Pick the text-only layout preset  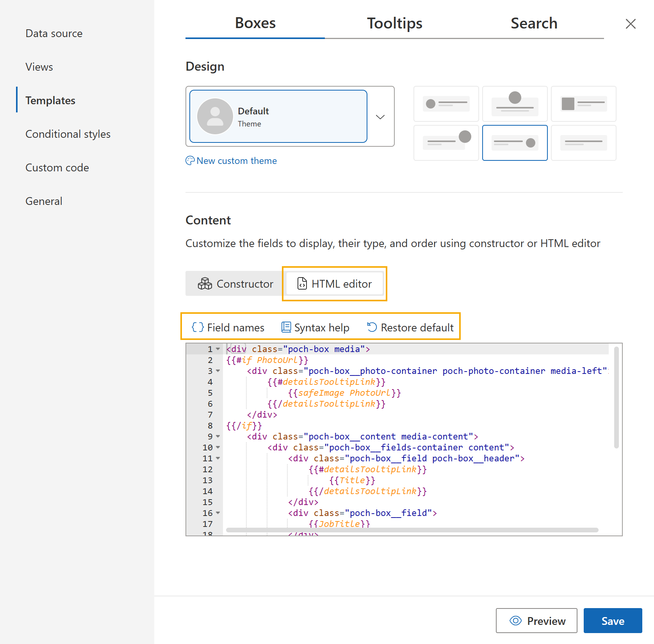click(583, 142)
